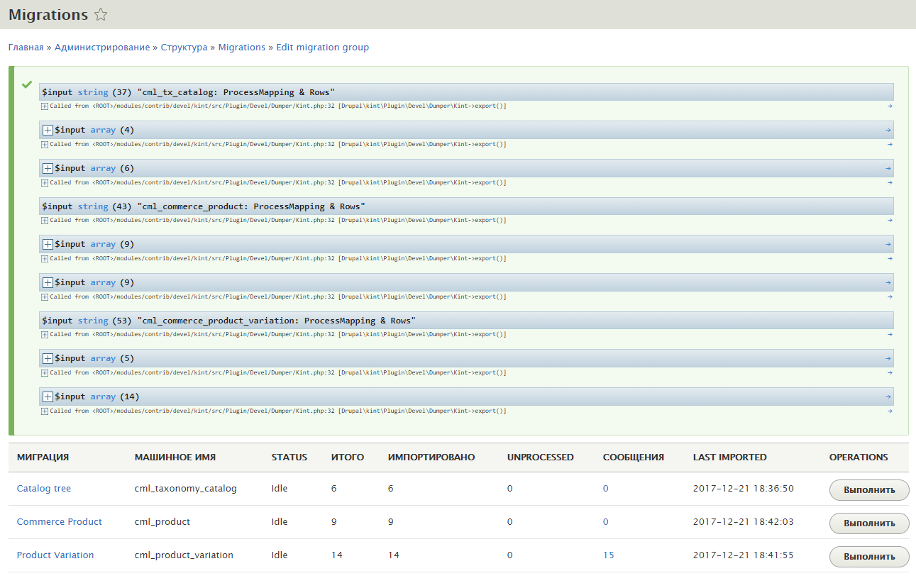Viewport: 916px width, 588px height.
Task: Click Выполнить for cml_taxonomy_catalog
Action: [868, 489]
